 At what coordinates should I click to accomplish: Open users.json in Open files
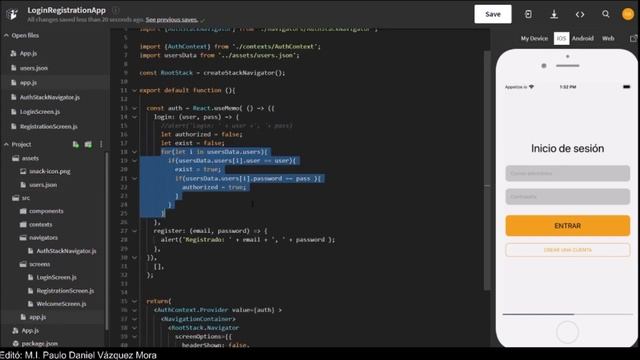[x=34, y=68]
